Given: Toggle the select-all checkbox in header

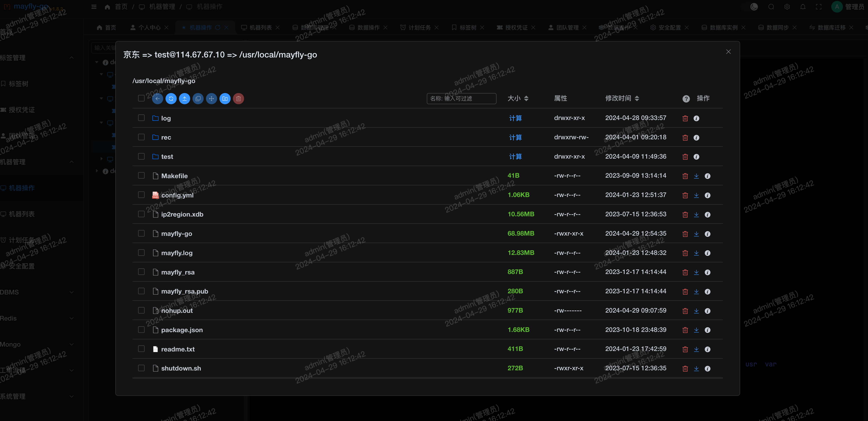Looking at the screenshot, I should pyautogui.click(x=141, y=98).
